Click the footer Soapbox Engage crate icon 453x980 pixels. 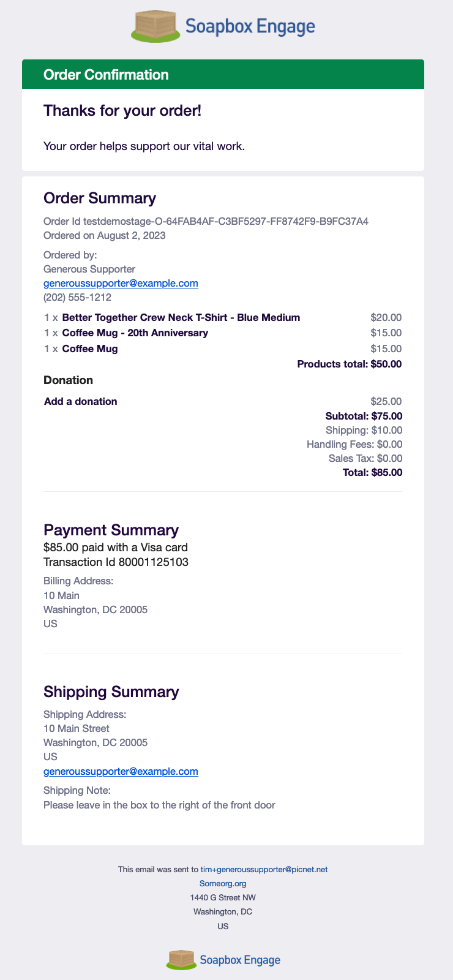(181, 960)
